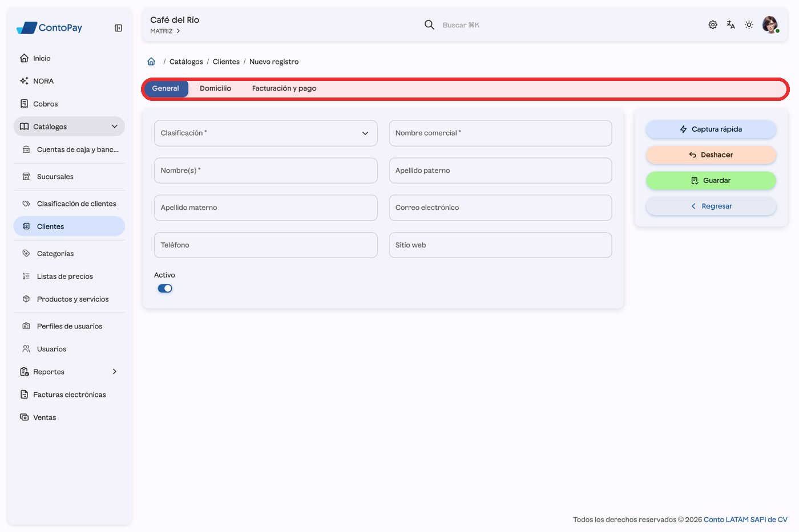Go to Clientes breadcrumb
The width and height of the screenshot is (799, 532).
click(x=226, y=62)
